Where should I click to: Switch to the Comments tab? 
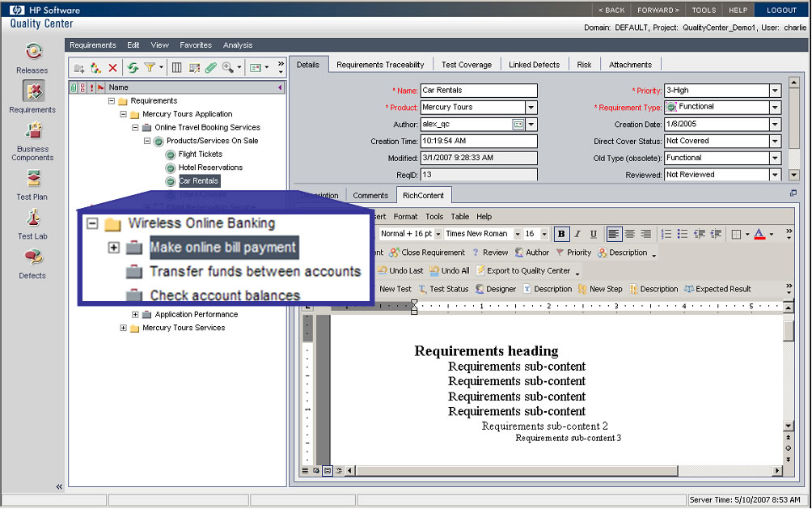370,196
